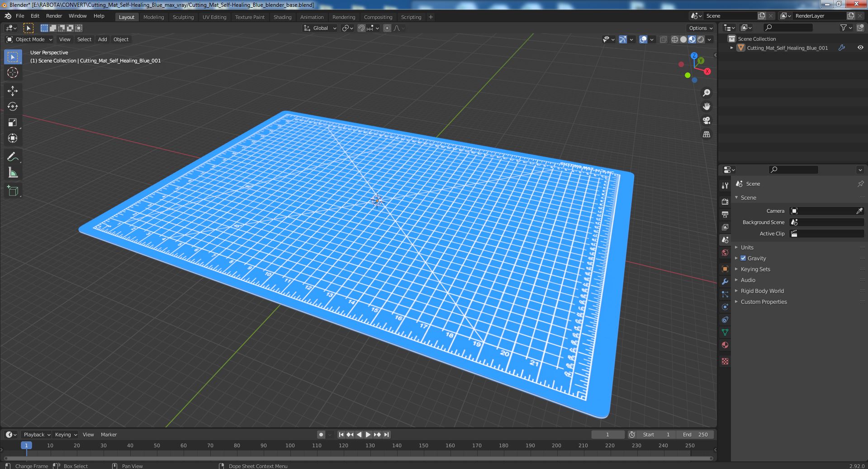Open the File menu
868x469 pixels.
pos(20,16)
